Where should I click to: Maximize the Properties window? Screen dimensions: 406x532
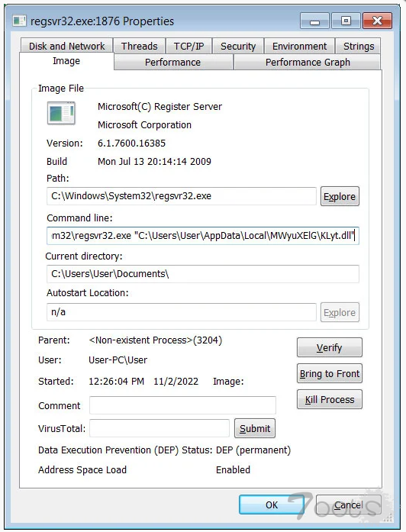[346, 21]
